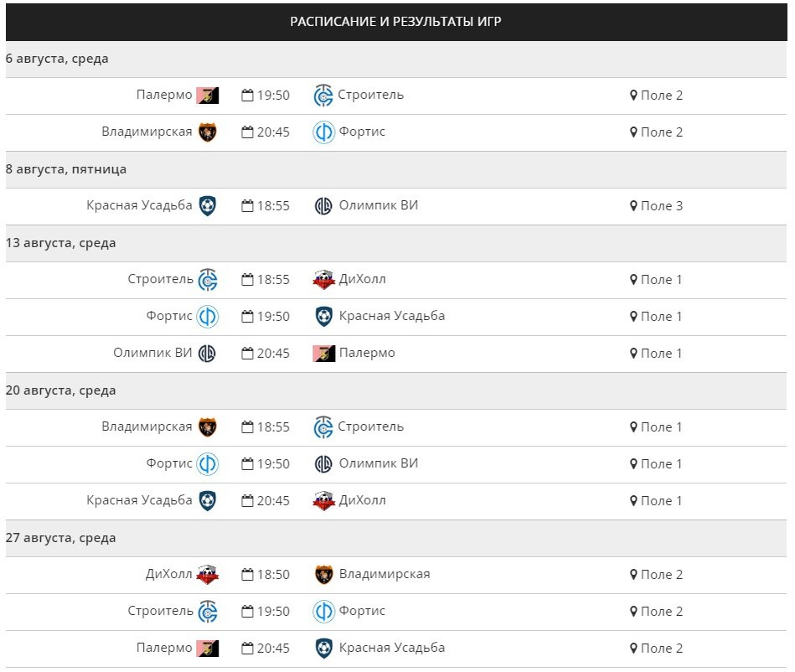Image resolution: width=795 pixels, height=672 pixels.
Task: Click the Расписание и результаты игр header
Action: pos(395,22)
